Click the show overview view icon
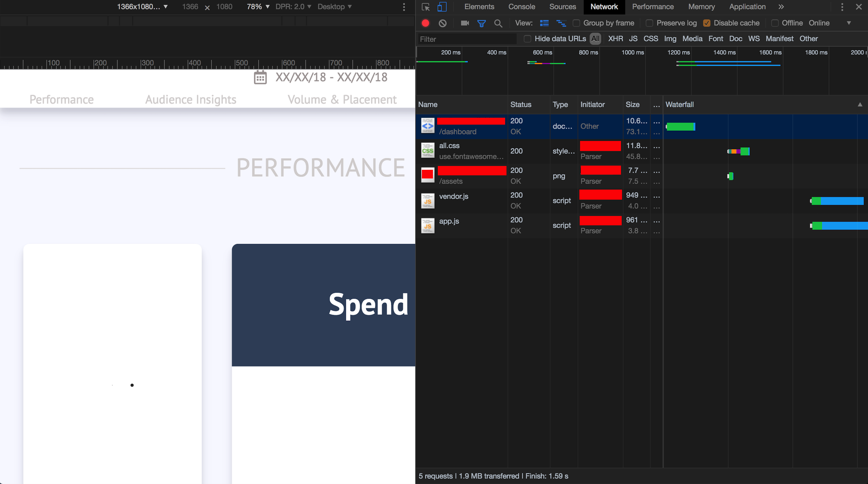The width and height of the screenshot is (868, 484). pyautogui.click(x=561, y=23)
